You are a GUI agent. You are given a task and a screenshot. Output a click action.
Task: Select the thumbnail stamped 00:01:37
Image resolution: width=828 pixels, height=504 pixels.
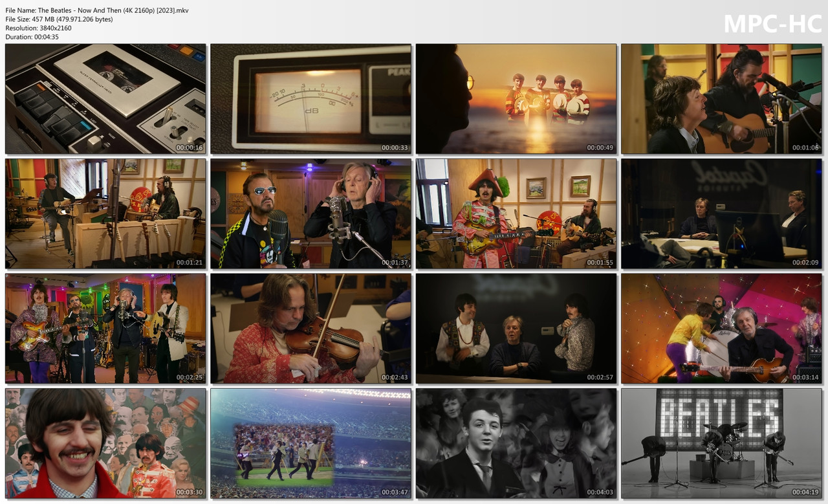(310, 214)
